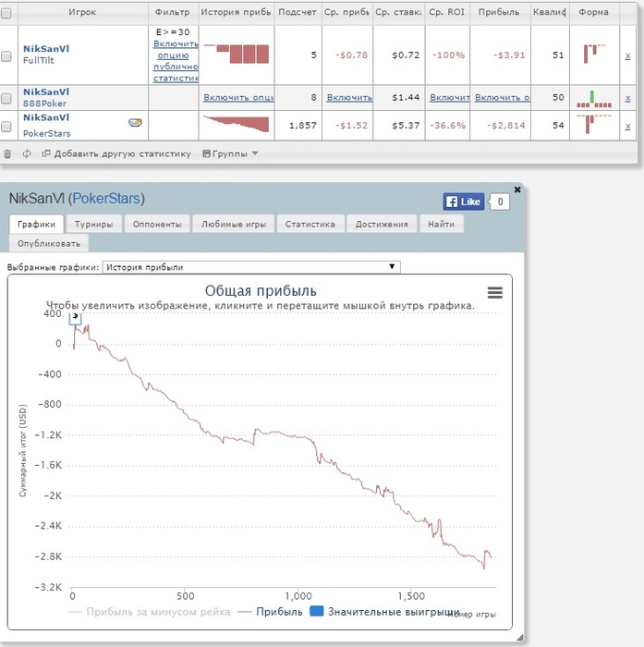Sort by the Ср. ROI column header
The height and width of the screenshot is (647, 644).
pos(447,12)
